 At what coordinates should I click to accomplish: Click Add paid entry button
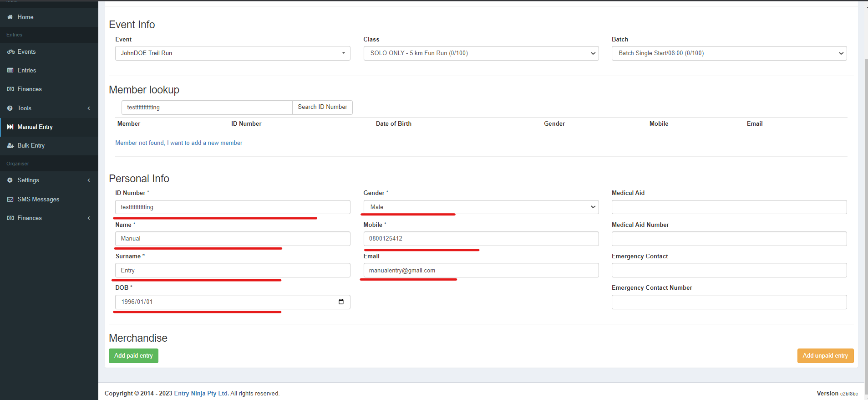pyautogui.click(x=133, y=356)
